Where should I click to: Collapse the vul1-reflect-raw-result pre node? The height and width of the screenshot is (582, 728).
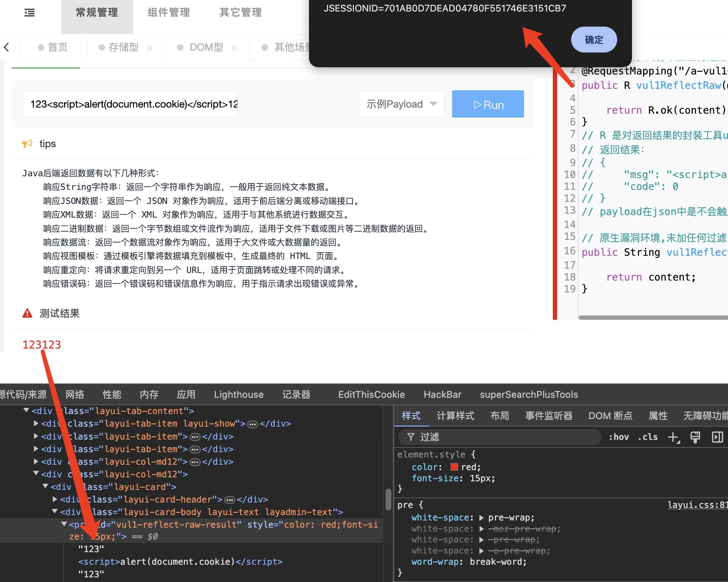pos(64,524)
